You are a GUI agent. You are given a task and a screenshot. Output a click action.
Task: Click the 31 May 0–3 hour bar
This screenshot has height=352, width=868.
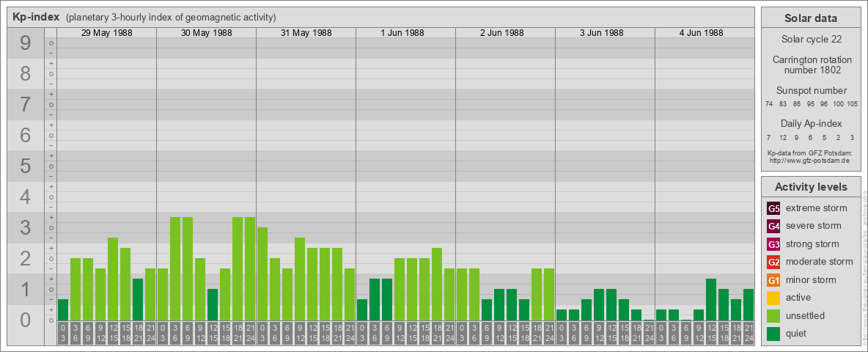[262, 274]
